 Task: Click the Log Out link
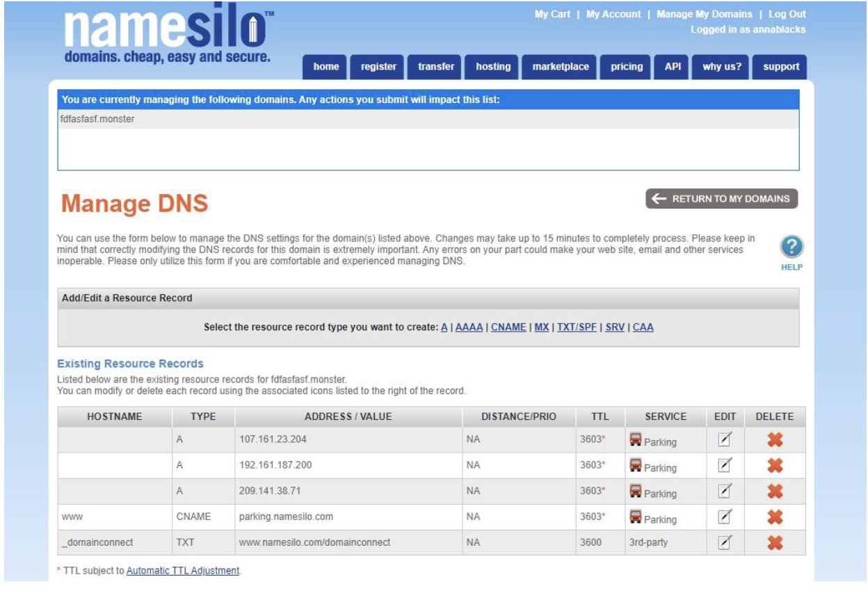coord(787,14)
